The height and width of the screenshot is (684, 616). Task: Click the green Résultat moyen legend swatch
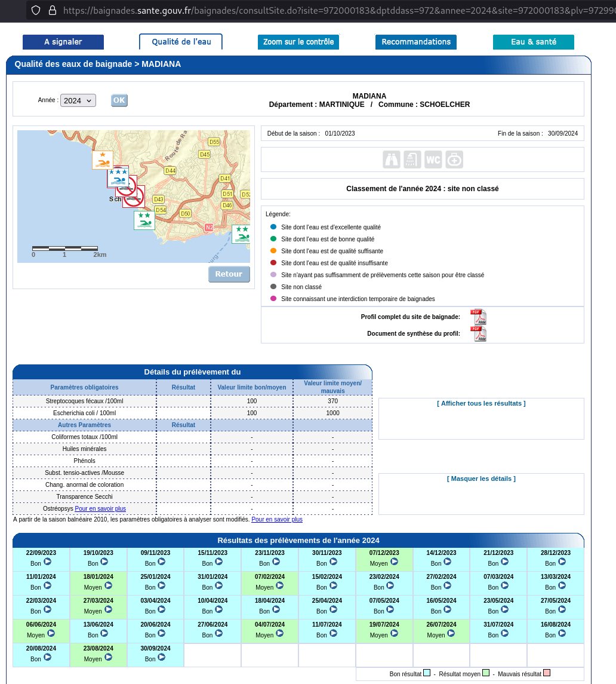point(486,673)
